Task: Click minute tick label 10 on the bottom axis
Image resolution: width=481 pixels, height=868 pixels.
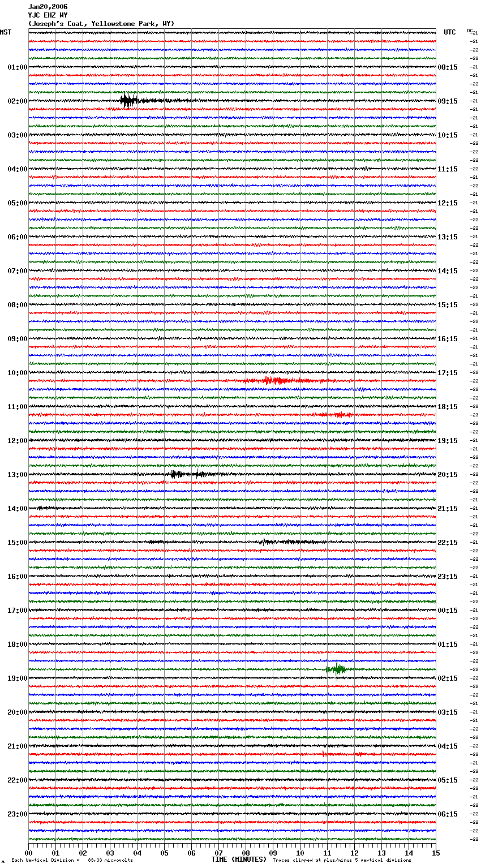Action: pos(300,853)
